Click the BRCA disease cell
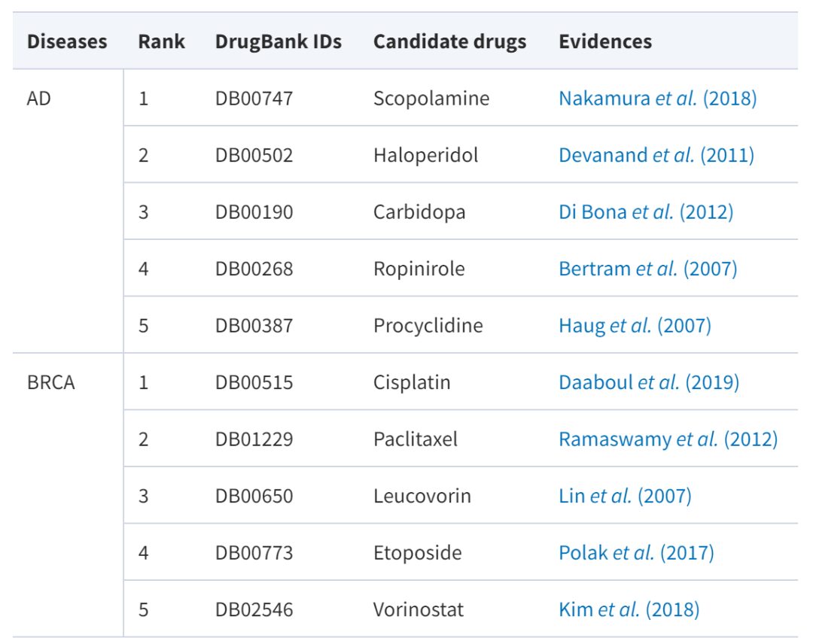 pos(50,382)
